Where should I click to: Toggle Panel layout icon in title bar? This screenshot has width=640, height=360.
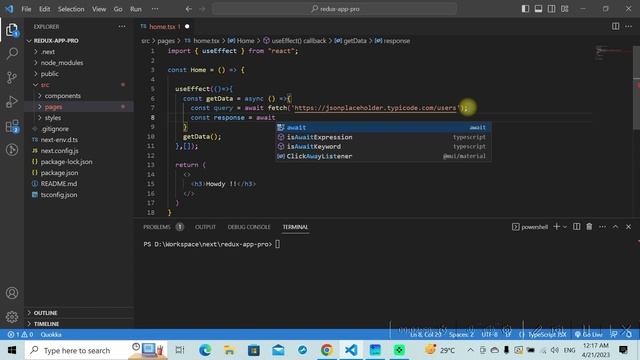point(538,9)
